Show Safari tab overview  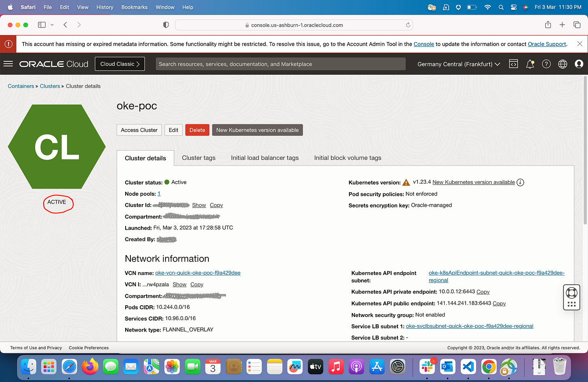(577, 25)
